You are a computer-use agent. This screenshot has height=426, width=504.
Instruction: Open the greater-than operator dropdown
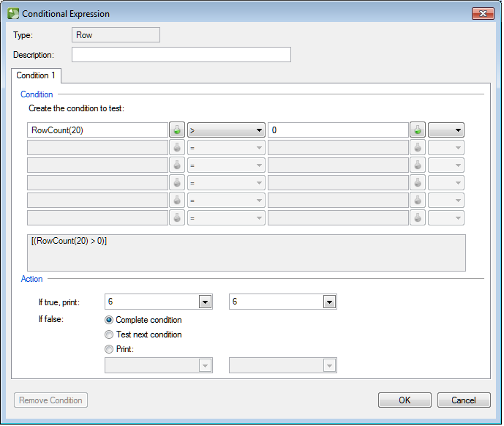pos(226,130)
